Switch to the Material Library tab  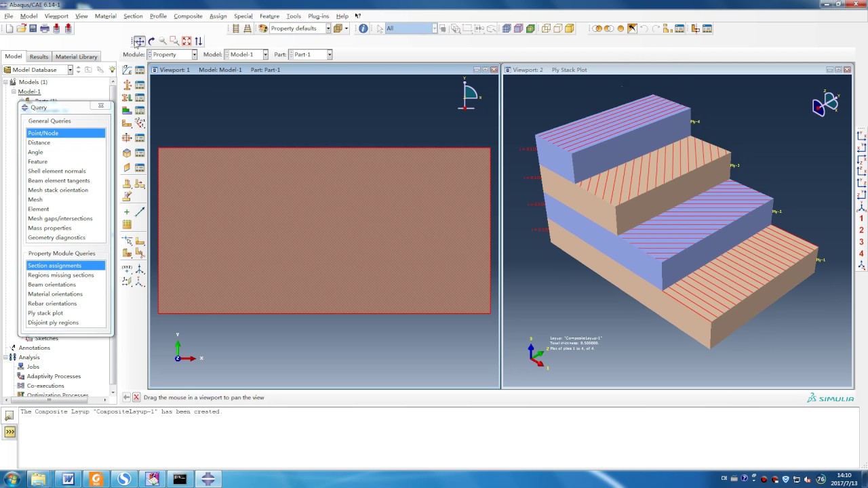(x=77, y=57)
